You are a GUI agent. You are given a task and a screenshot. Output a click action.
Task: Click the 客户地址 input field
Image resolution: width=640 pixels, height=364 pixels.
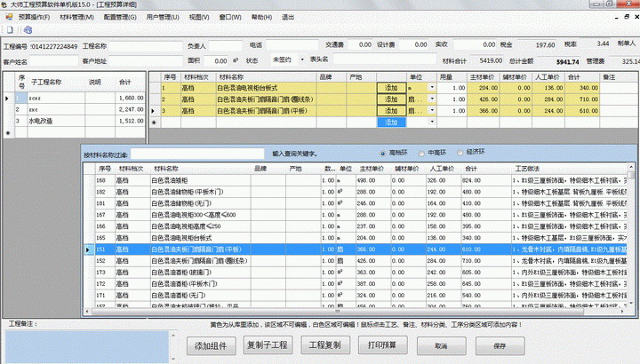(145, 61)
